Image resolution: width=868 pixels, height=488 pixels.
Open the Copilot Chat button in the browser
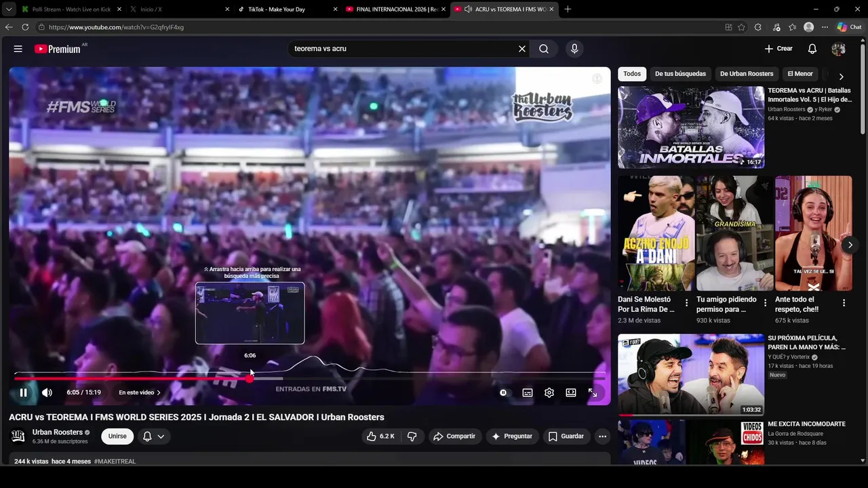pos(850,27)
